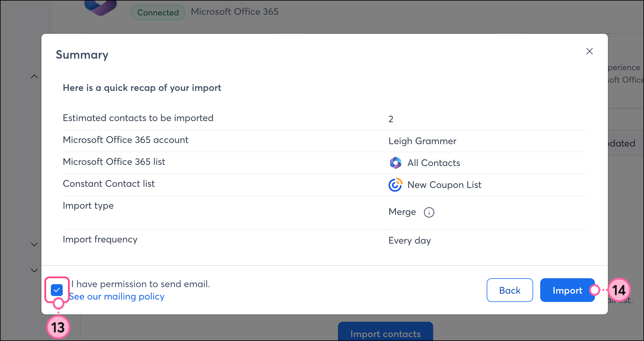Click the Connected status badge
Screen dimensions: 644x341
[x=158, y=12]
